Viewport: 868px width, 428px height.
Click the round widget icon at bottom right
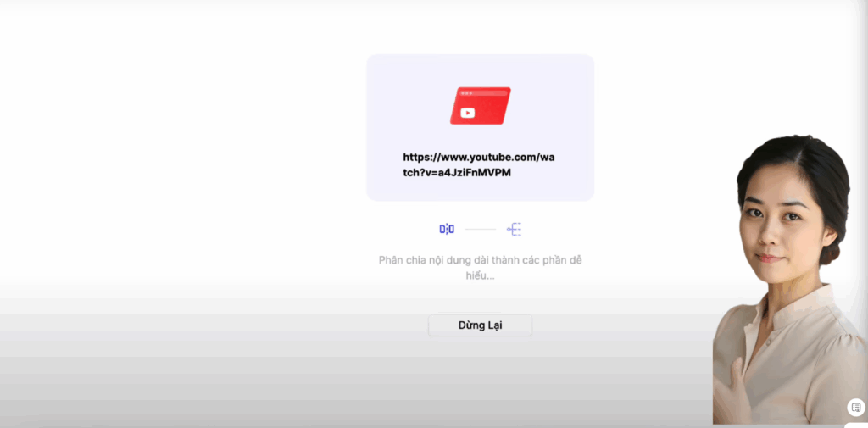pyautogui.click(x=856, y=408)
